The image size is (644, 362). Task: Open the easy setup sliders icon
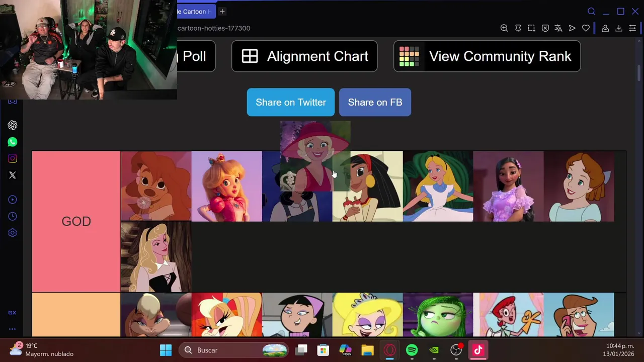click(x=632, y=28)
